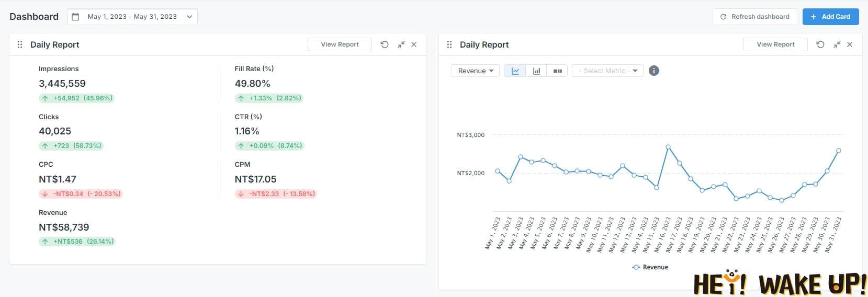Minimize the right Daily Report chart card
Viewport: 868px width, 297px height.
pos(837,44)
